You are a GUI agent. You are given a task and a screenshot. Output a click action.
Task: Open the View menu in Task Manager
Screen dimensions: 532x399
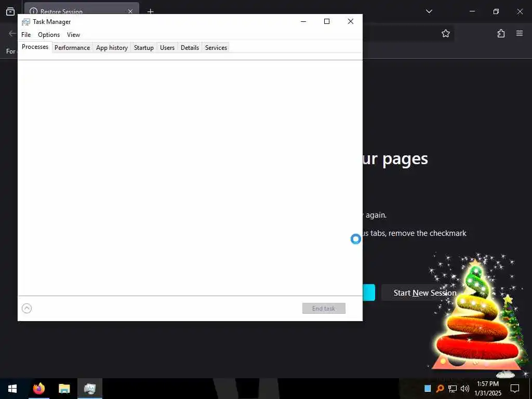(73, 35)
